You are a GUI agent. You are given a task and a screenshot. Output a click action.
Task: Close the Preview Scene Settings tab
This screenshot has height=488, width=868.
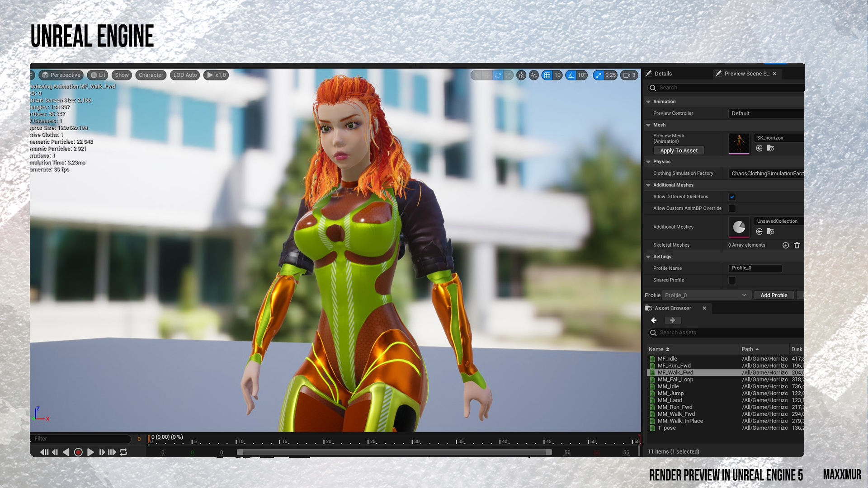coord(774,74)
